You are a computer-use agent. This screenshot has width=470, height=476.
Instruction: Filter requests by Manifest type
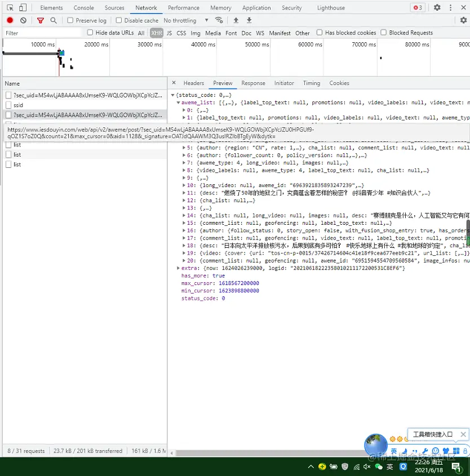click(280, 33)
